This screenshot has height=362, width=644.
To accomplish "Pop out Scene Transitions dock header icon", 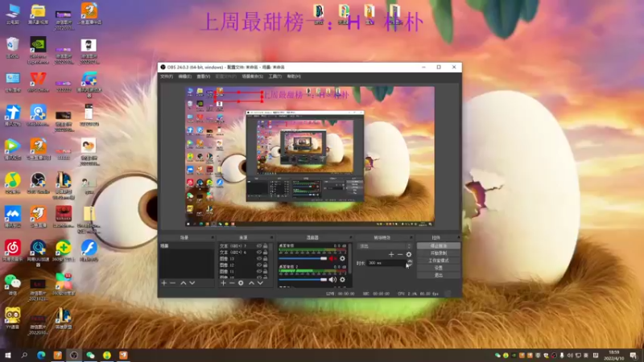I will click(x=411, y=237).
